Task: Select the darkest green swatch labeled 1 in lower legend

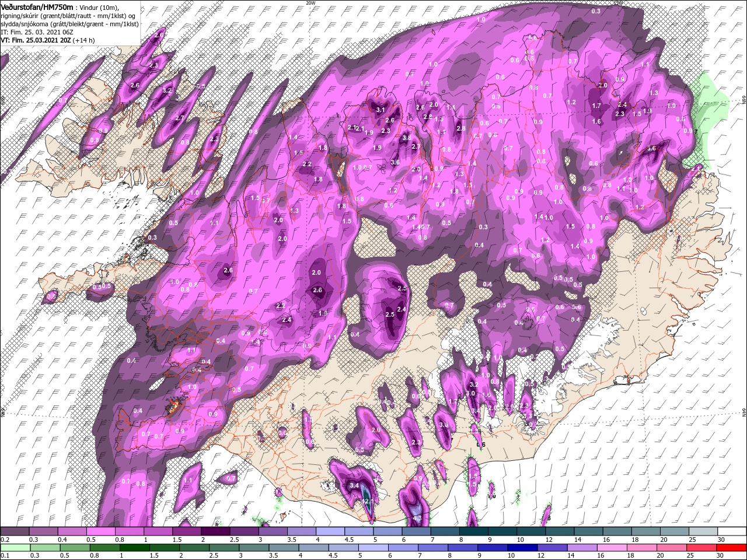Action: [135, 547]
